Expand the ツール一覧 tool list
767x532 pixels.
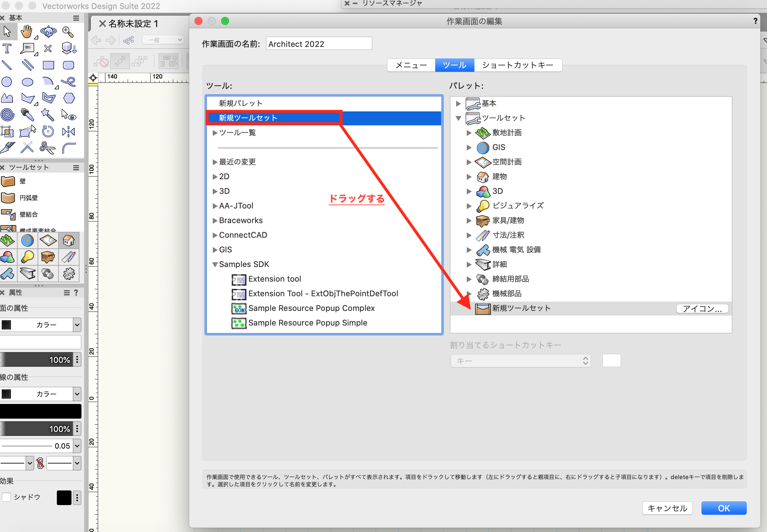click(215, 133)
